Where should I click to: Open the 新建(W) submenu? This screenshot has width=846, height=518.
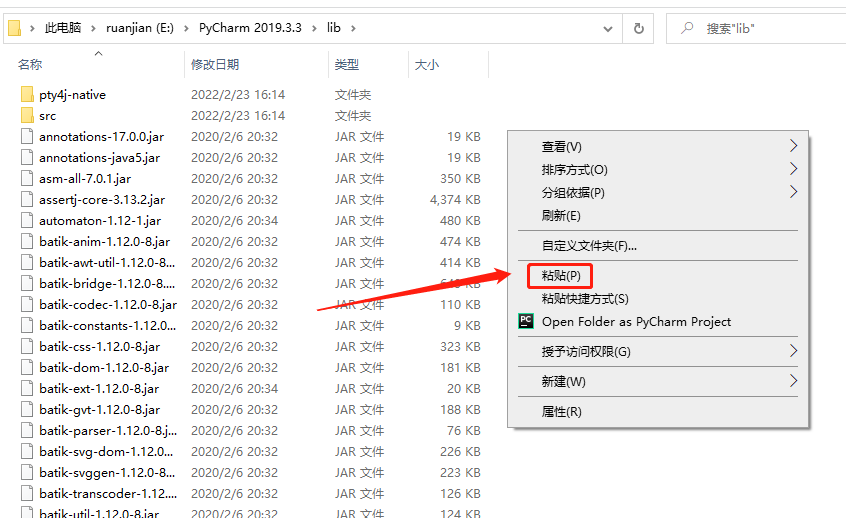pos(658,381)
